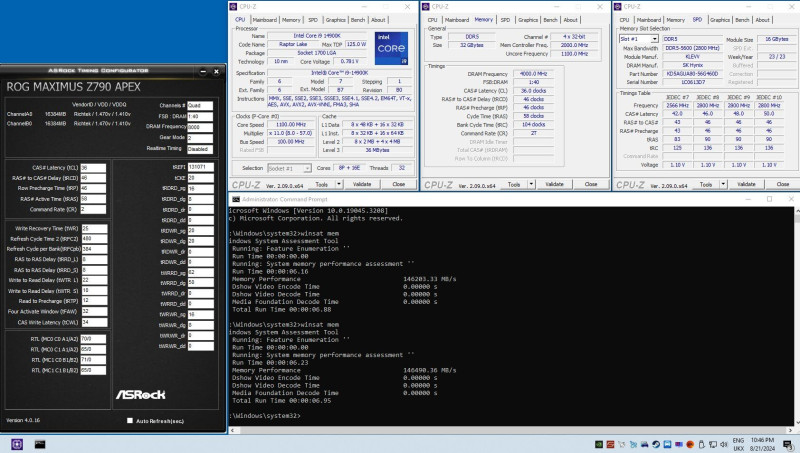Select Memory tab in left CPU-Z window
The height and width of the screenshot is (453, 800).
(x=291, y=20)
